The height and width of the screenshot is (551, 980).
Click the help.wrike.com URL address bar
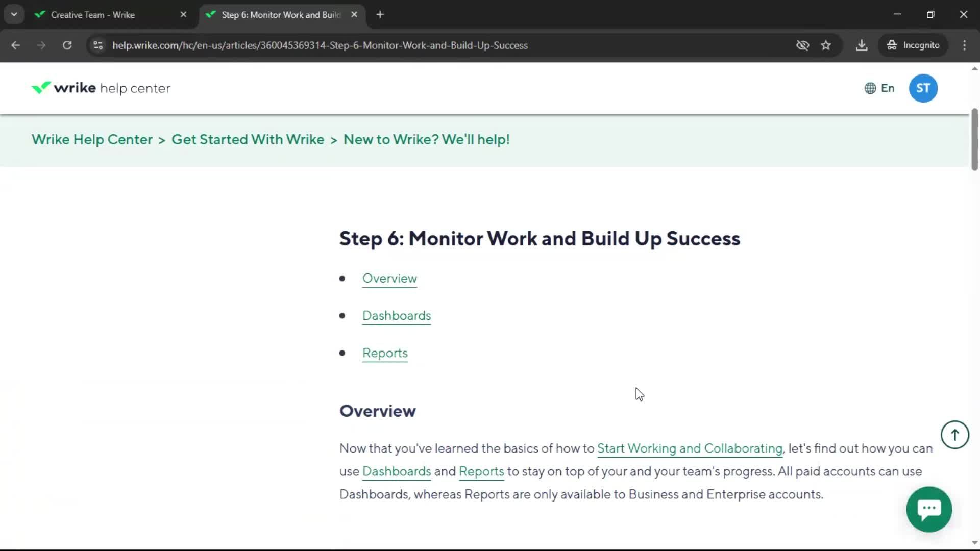pyautogui.click(x=320, y=45)
